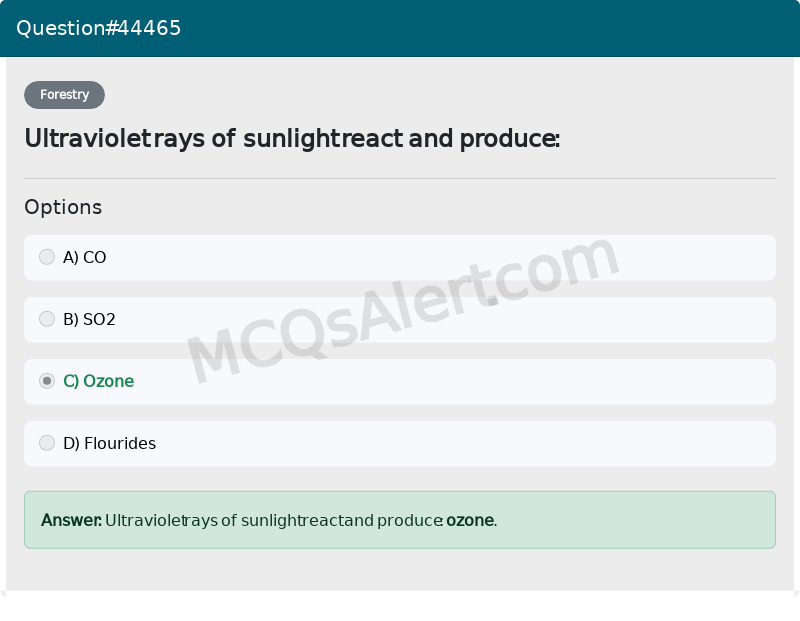800x621 pixels.
Task: Click the bold Answer: label
Action: point(71,520)
